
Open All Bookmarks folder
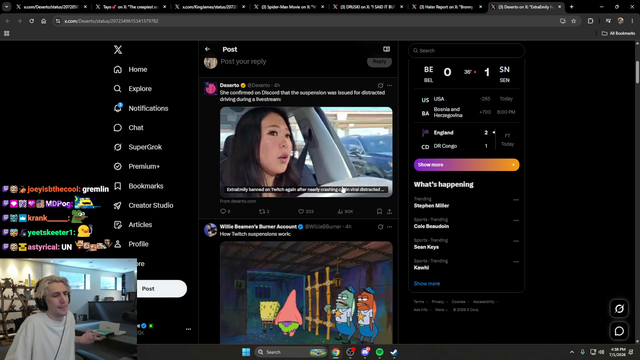pos(618,33)
